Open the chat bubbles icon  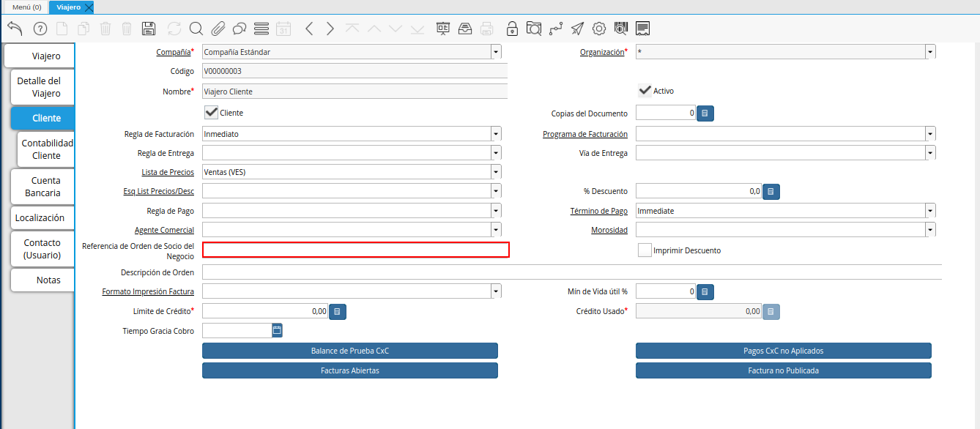pos(239,29)
